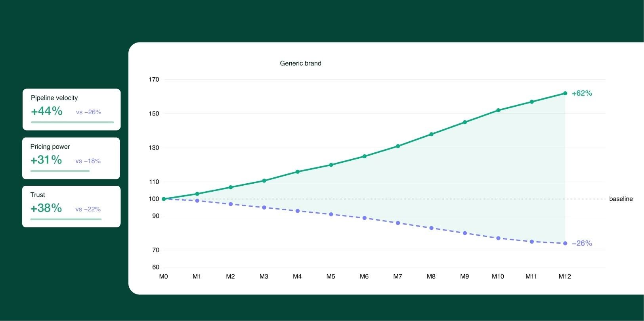This screenshot has width=644, height=321.
Task: Select the purple dashed line's M3 data point
Action: (x=264, y=208)
